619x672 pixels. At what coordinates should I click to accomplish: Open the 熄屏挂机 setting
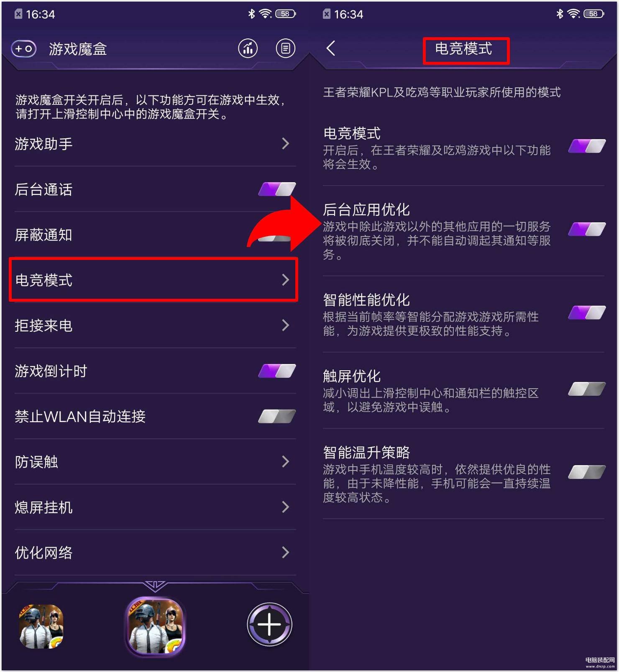click(155, 507)
